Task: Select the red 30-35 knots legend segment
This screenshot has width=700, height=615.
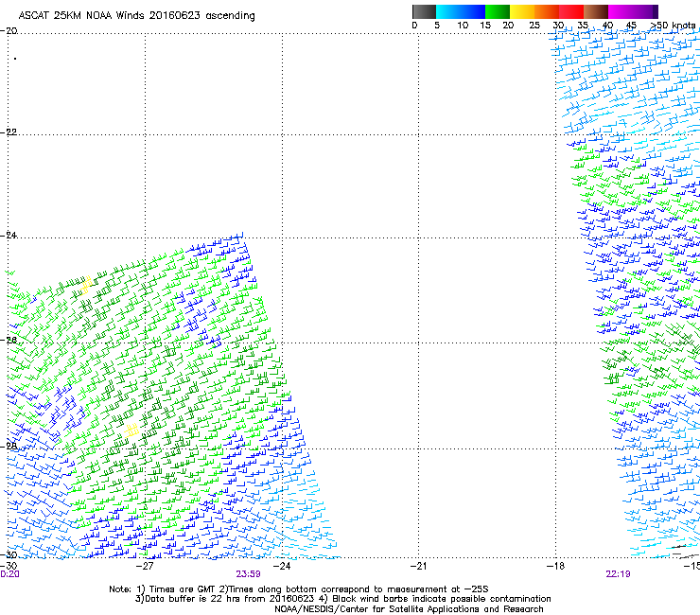Action: (x=571, y=11)
